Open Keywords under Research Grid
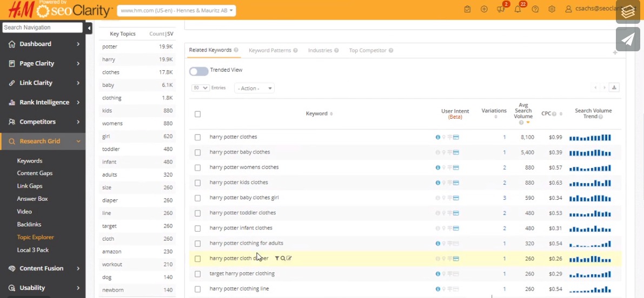Viewport: 644px width, 298px height. 30,161
